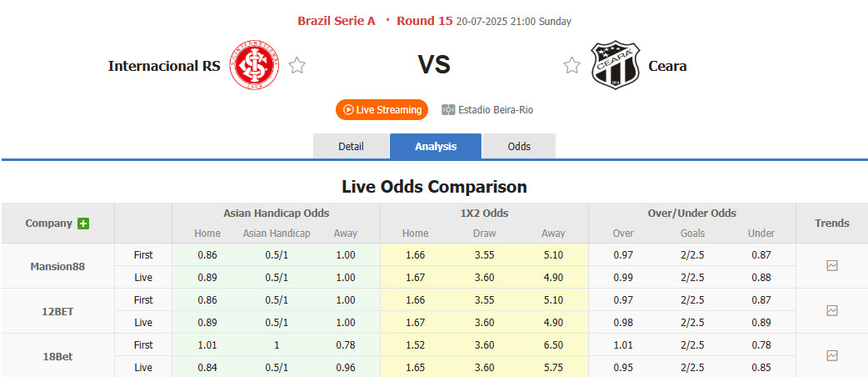Image resolution: width=868 pixels, height=377 pixels.
Task: Click the green plus icon beside Company
Action: click(x=83, y=224)
